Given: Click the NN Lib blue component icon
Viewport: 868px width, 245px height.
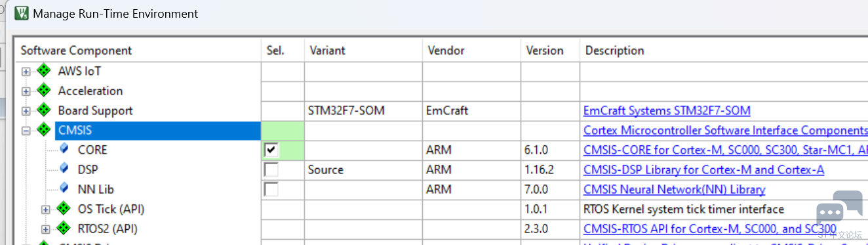Looking at the screenshot, I should coord(64,189).
